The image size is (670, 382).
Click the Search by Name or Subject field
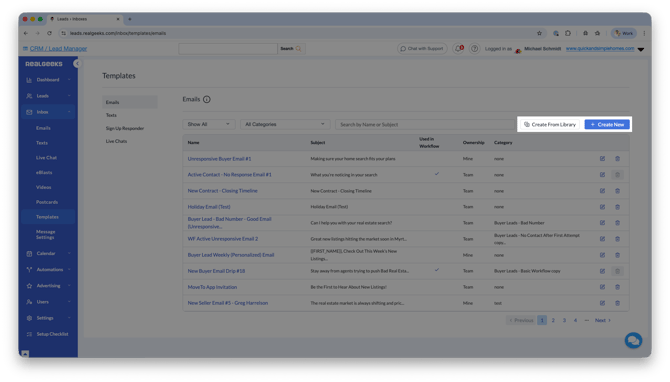point(425,124)
